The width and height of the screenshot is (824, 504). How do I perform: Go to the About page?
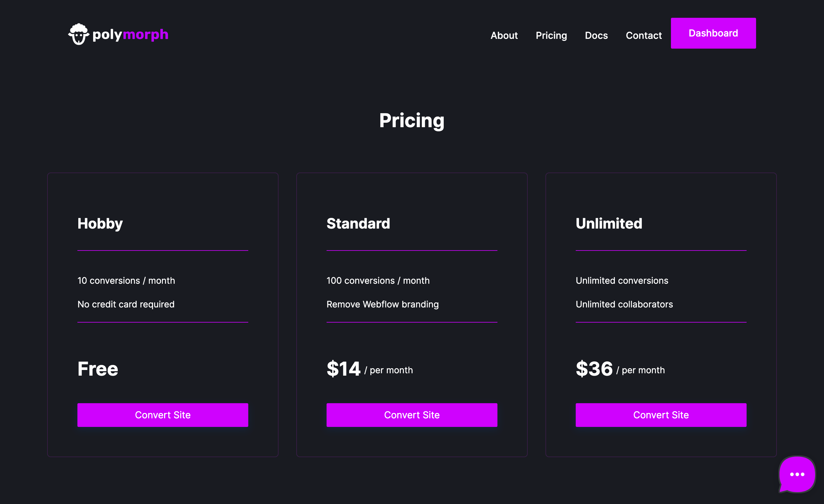pos(504,35)
